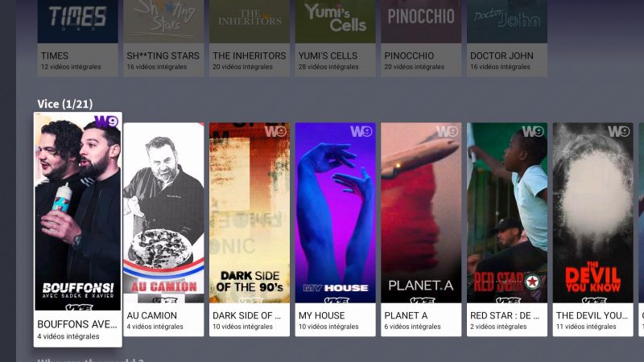Open the Pinocchio series tile
Image resolution: width=644 pixels, height=362 pixels.
(x=421, y=38)
